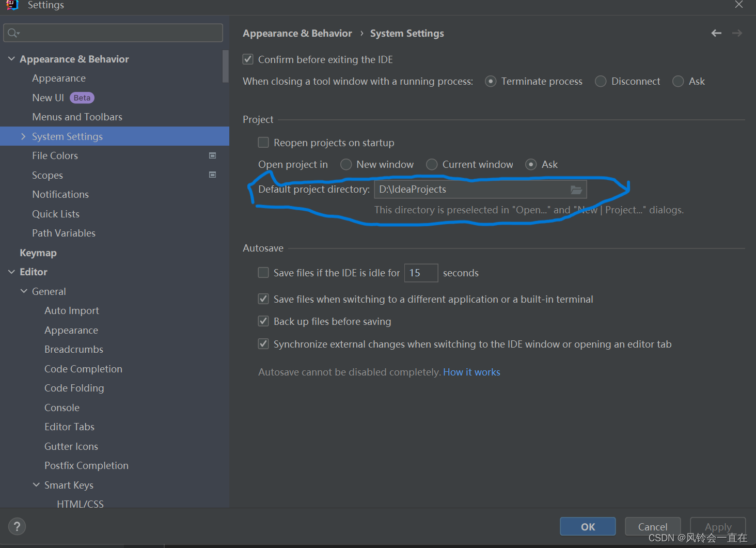This screenshot has width=756, height=548.
Task: Enable Reopen projects on startup
Action: point(263,143)
